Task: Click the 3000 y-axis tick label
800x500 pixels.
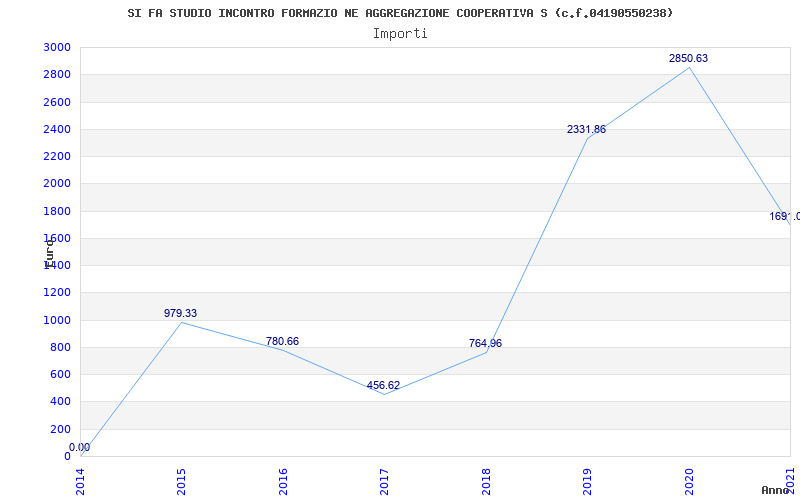Action: pyautogui.click(x=58, y=47)
